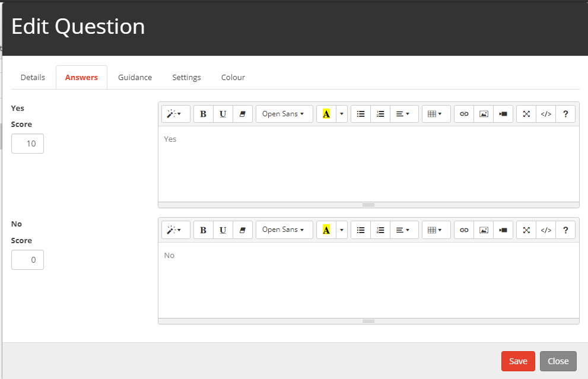Apply yellow highlight color in Yes answer toolbar
The height and width of the screenshot is (379, 588).
[x=326, y=114]
